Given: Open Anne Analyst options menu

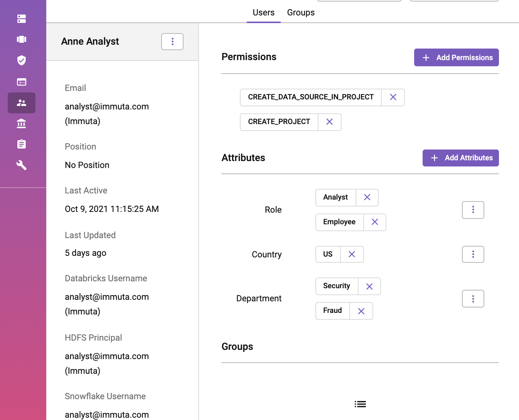Looking at the screenshot, I should tap(172, 42).
